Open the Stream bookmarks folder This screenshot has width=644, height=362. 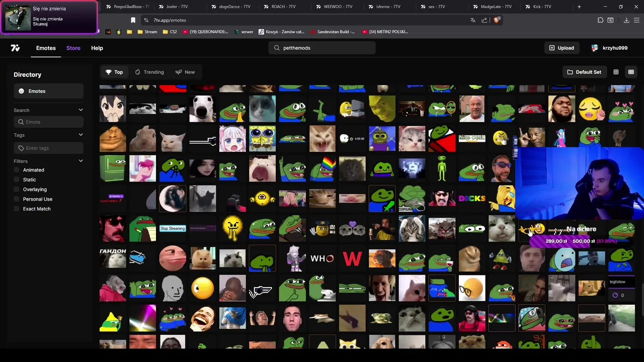pos(147,32)
